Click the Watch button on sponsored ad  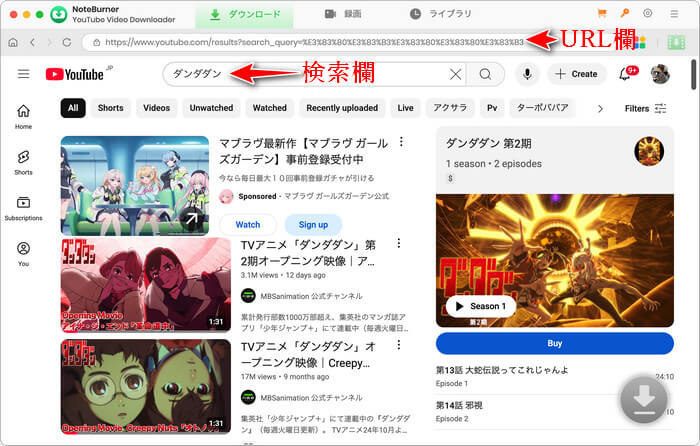pos(248,225)
